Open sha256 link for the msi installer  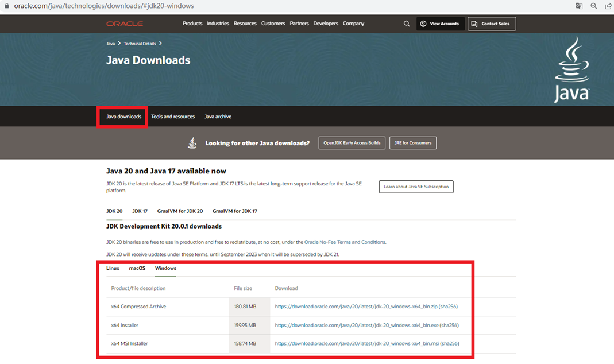[x=450, y=344]
